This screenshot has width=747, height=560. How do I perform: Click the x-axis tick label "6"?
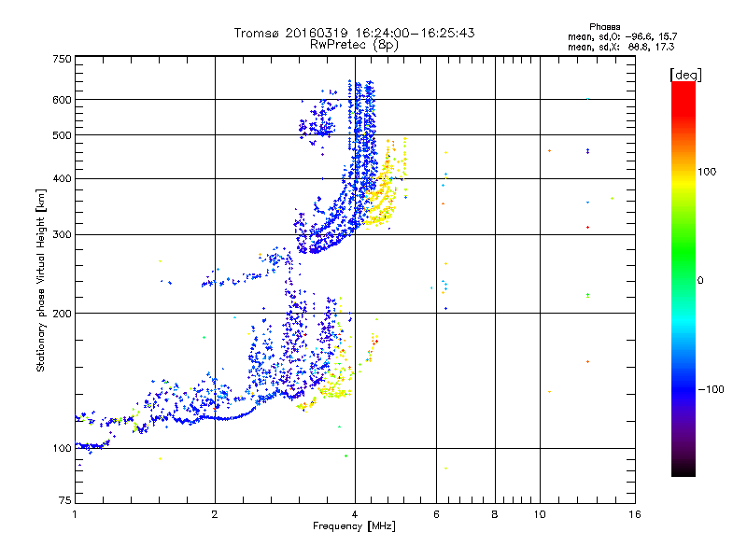pyautogui.click(x=436, y=514)
